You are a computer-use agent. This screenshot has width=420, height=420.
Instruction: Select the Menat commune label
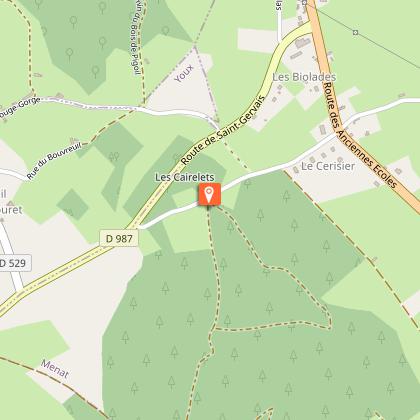click(55, 369)
